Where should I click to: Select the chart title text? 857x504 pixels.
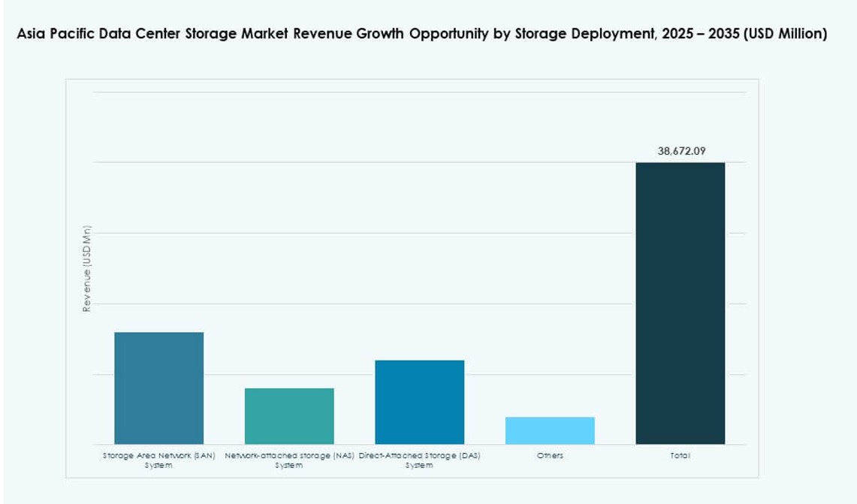tap(421, 33)
